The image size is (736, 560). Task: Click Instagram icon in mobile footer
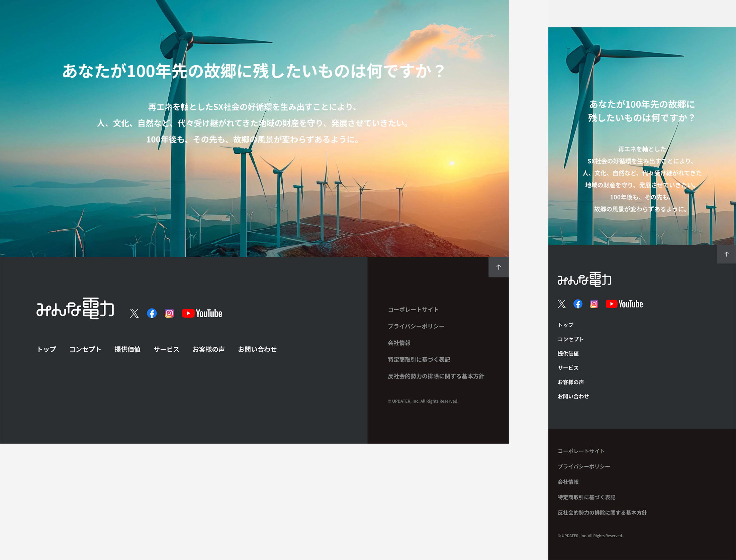tap(594, 304)
